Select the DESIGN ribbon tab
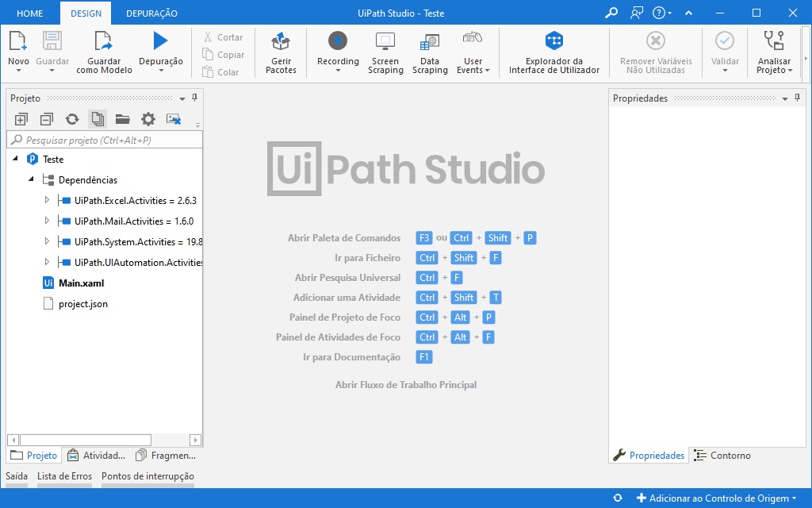 86,13
